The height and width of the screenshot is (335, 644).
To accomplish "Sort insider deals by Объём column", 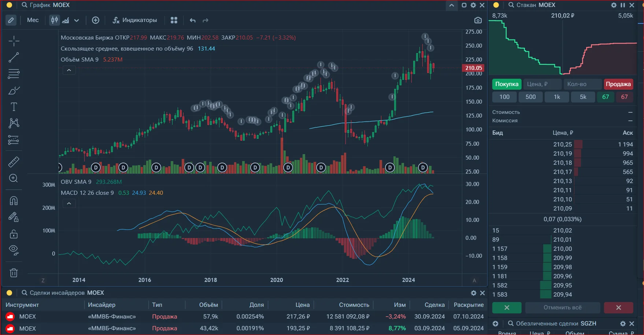I will 208,305.
